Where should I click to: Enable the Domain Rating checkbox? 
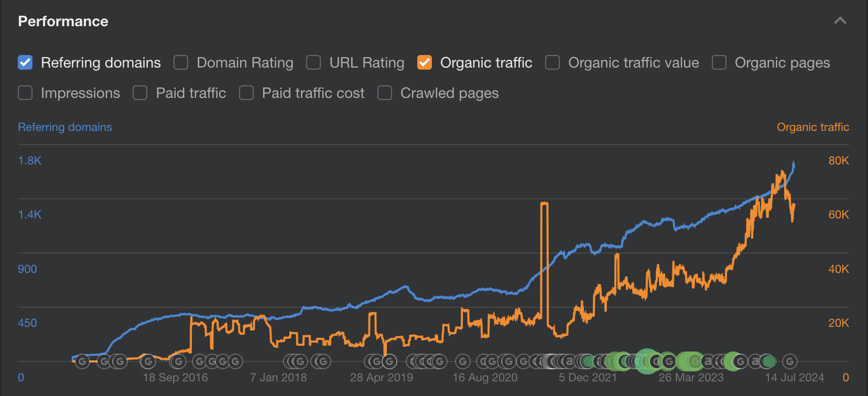181,63
